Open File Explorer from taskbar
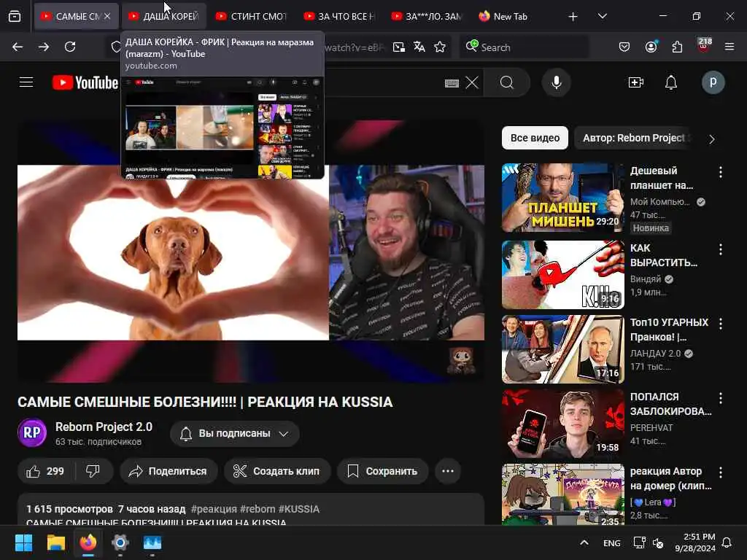This screenshot has width=747, height=560. pyautogui.click(x=55, y=542)
